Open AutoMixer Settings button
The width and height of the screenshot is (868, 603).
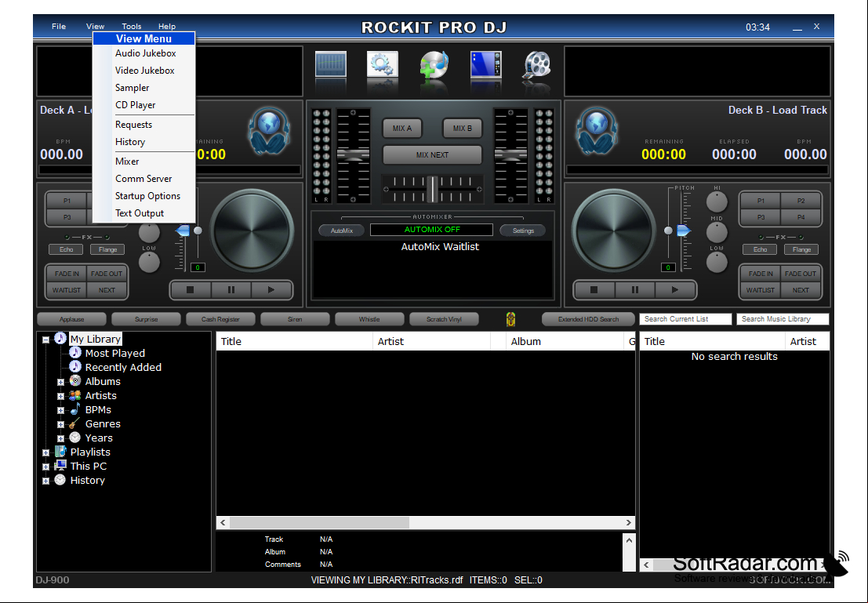click(x=523, y=231)
